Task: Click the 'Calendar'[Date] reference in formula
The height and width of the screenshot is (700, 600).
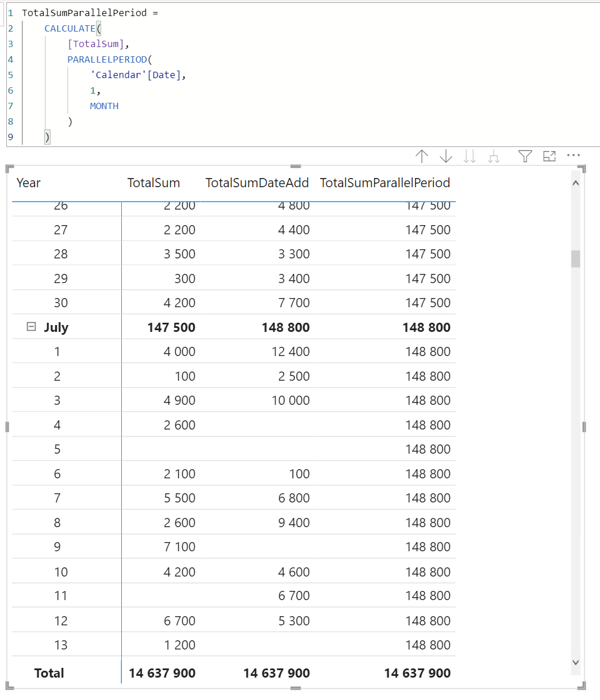Action: pyautogui.click(x=136, y=75)
